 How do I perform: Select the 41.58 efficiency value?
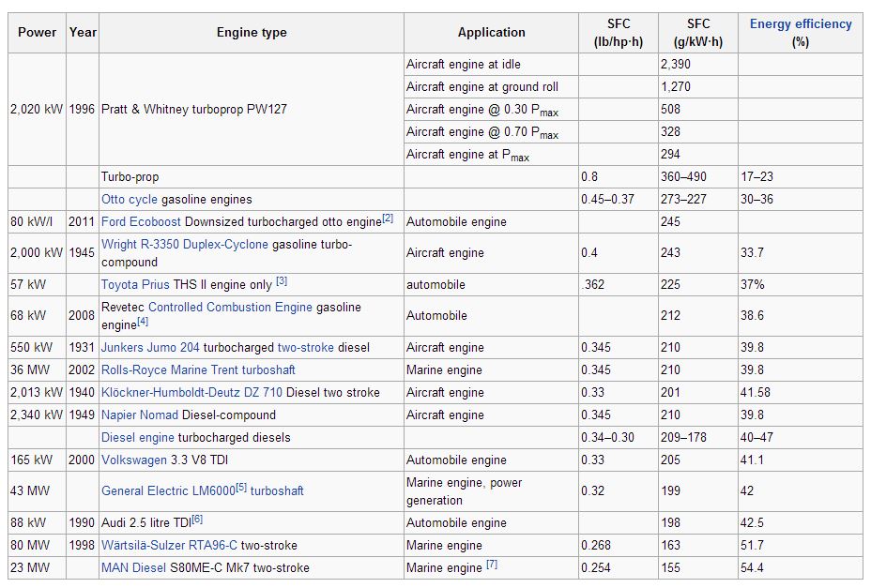801,393
